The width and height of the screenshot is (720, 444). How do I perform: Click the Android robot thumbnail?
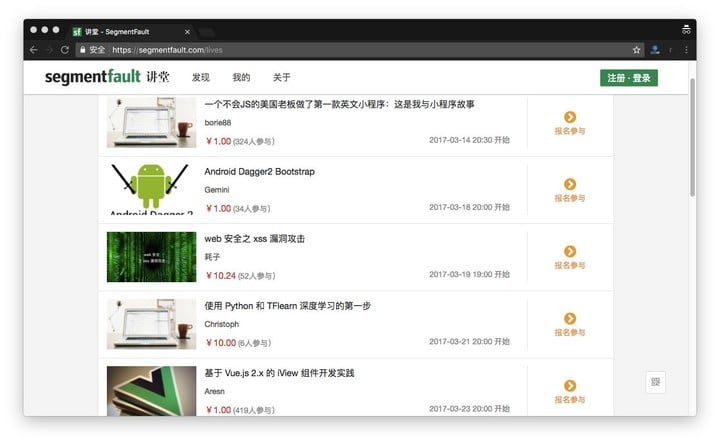pyautogui.click(x=152, y=189)
